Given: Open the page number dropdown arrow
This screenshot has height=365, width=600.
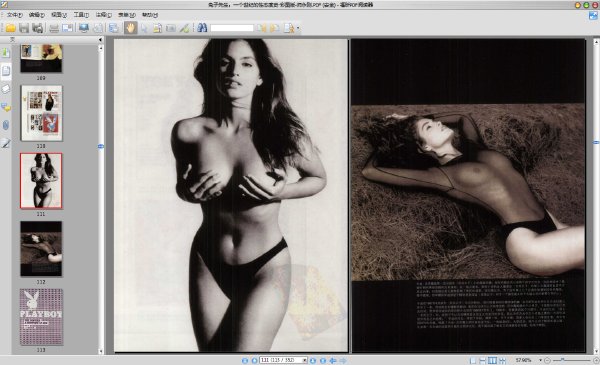Looking at the screenshot, I should point(305,360).
